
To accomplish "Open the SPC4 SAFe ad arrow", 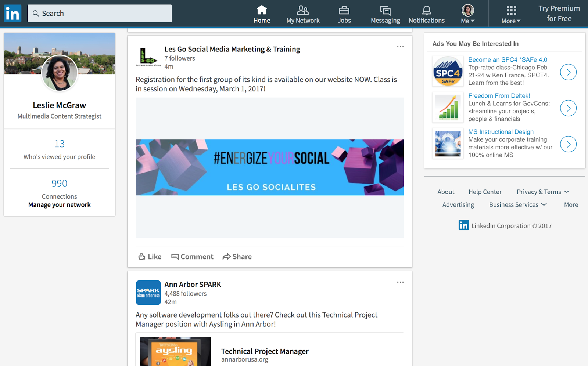I will click(x=568, y=72).
